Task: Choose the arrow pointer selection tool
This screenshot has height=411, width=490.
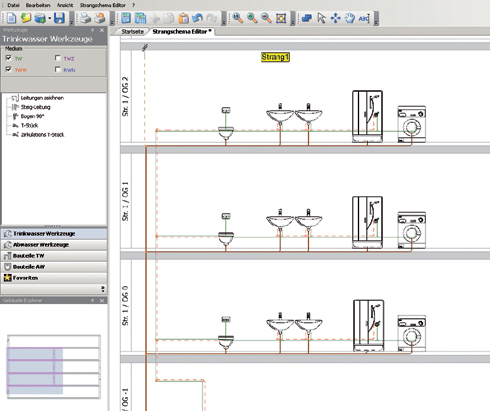Action: 321,18
